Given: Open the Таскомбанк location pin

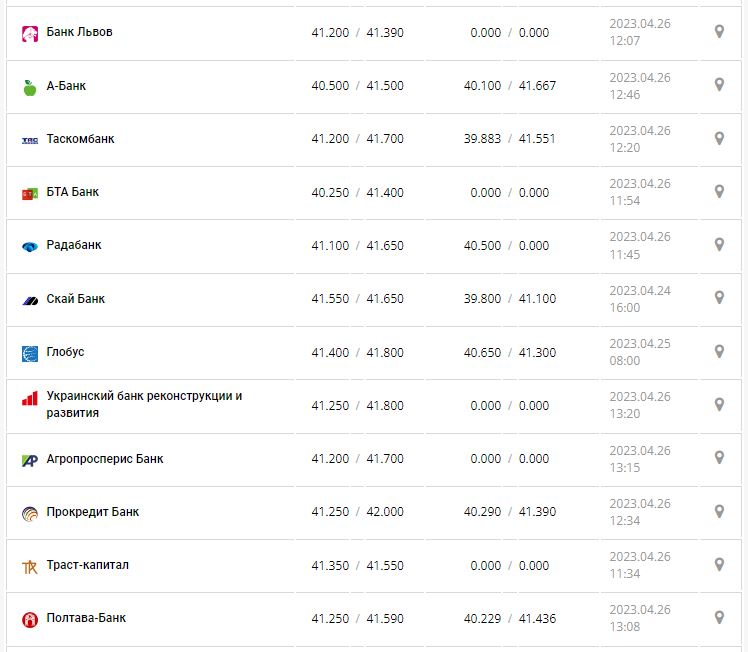Looking at the screenshot, I should coord(719,138).
